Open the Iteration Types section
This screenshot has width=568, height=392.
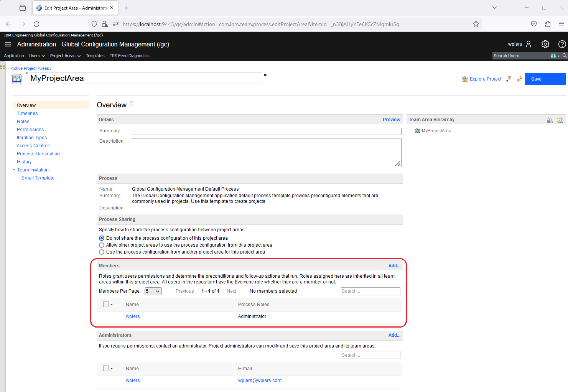click(x=32, y=138)
